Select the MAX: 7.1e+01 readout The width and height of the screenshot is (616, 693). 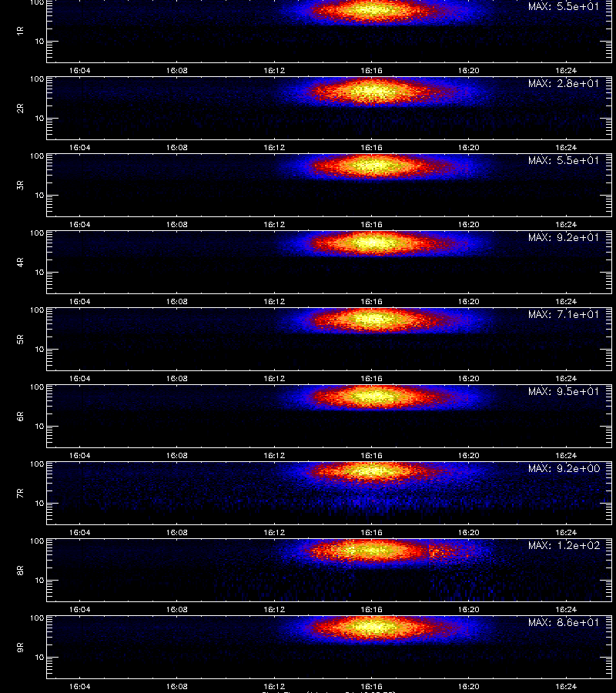[x=564, y=314]
